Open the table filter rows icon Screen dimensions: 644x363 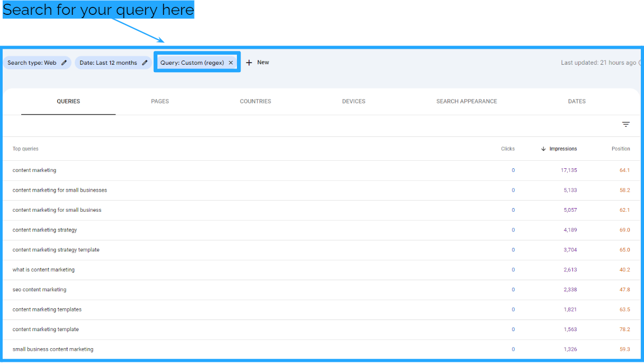(x=625, y=124)
